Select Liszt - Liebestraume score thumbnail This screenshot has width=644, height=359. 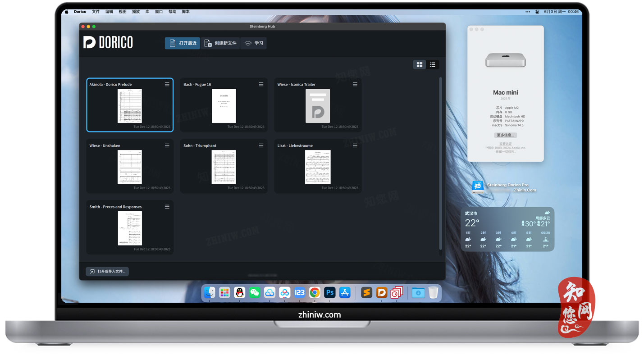(318, 167)
